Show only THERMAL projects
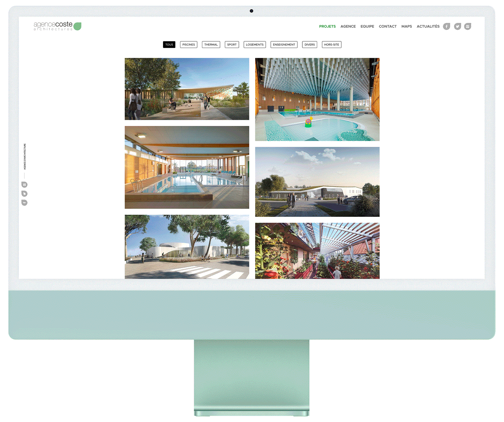504x422 pixels. tap(211, 45)
